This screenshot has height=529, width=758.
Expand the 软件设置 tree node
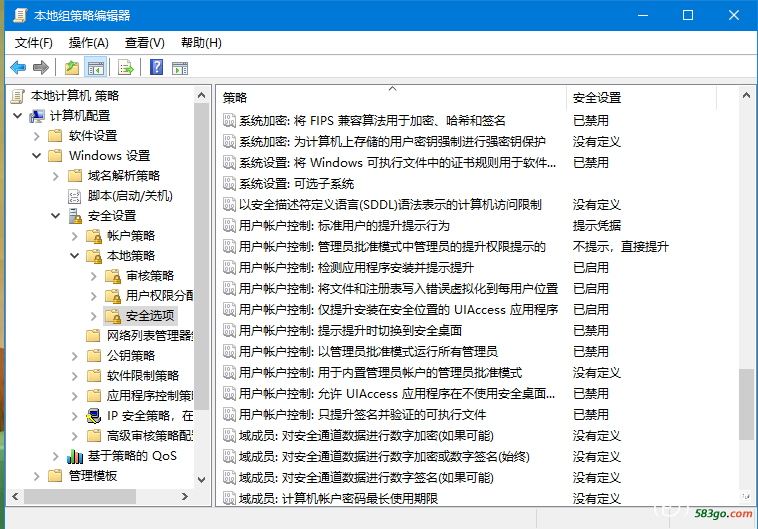tap(37, 136)
